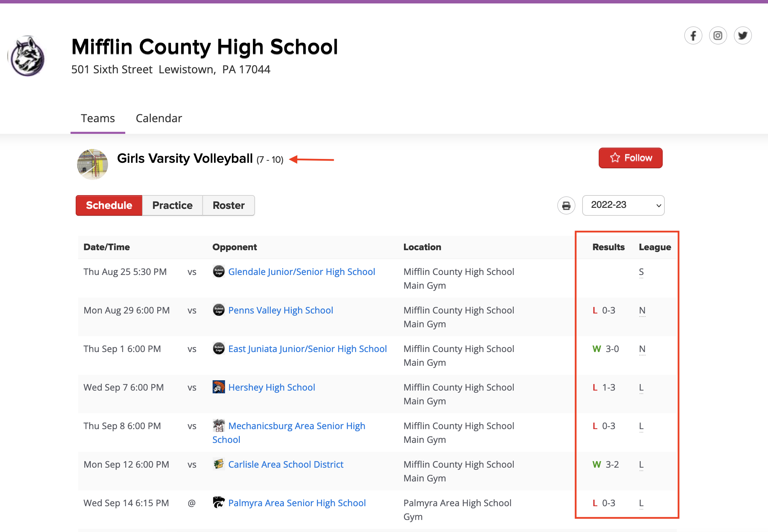
Task: Switch to the Calendar tab
Action: coord(159,118)
